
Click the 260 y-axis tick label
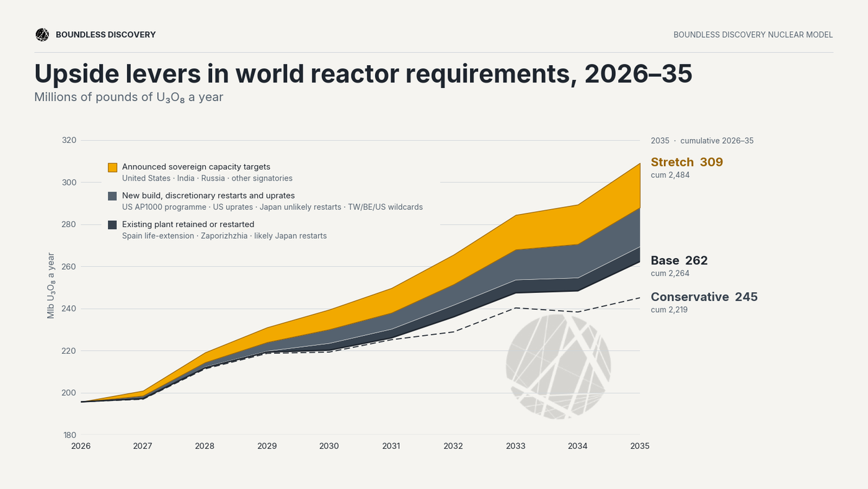[69, 267]
